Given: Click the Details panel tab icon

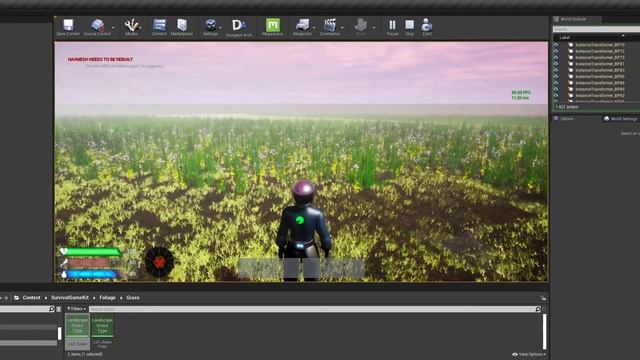Looking at the screenshot, I should coord(556,118).
